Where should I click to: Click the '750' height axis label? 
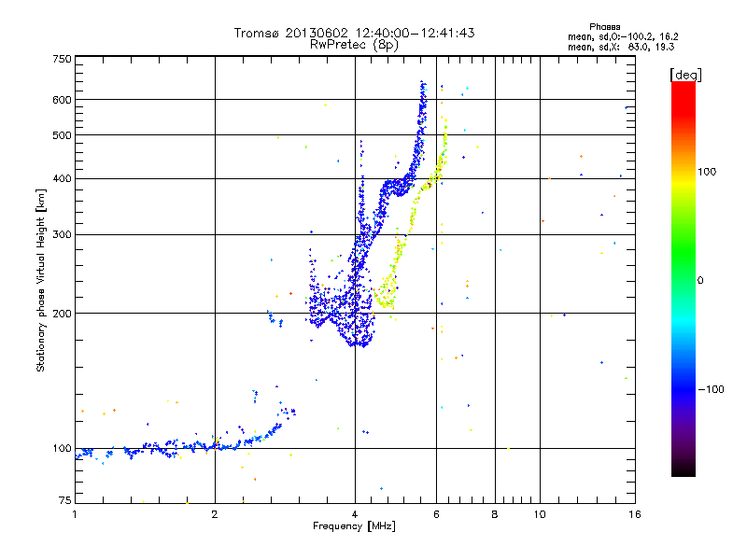coord(62,59)
